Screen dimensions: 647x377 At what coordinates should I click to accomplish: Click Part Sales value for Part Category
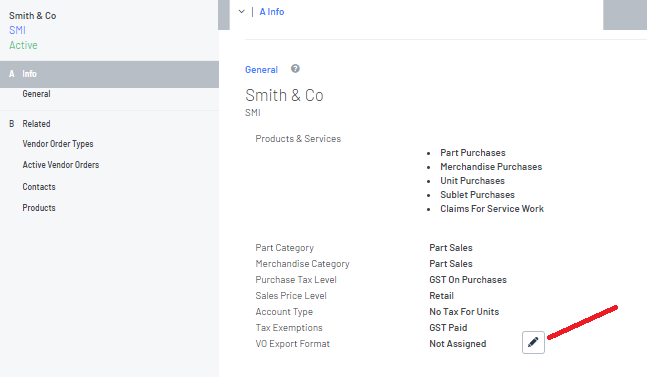click(451, 248)
